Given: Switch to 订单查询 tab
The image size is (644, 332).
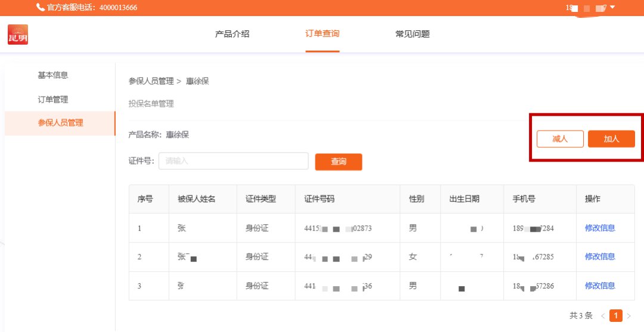Looking at the screenshot, I should (x=323, y=34).
